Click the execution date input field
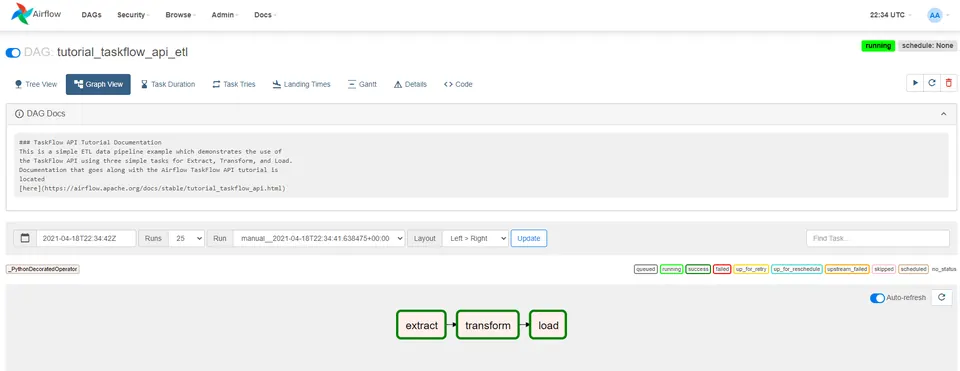Image resolution: width=960 pixels, height=371 pixels. pyautogui.click(x=86, y=238)
